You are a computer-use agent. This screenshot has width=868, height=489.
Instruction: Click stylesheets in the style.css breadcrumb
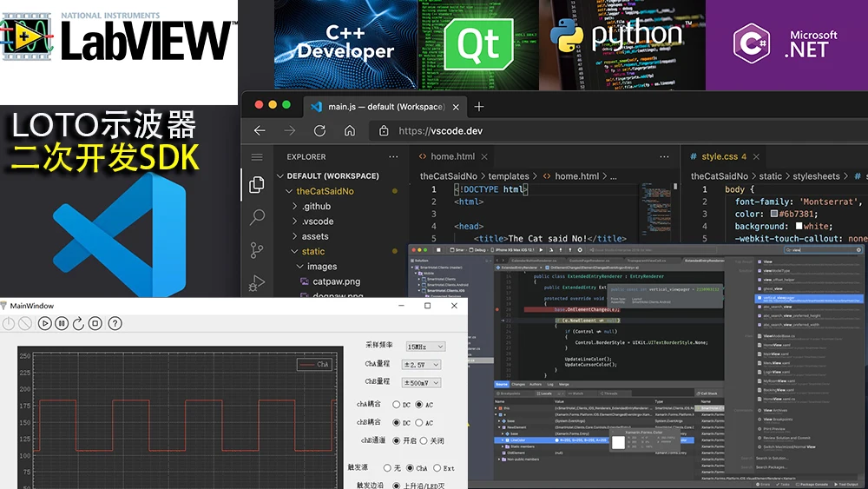coord(816,176)
